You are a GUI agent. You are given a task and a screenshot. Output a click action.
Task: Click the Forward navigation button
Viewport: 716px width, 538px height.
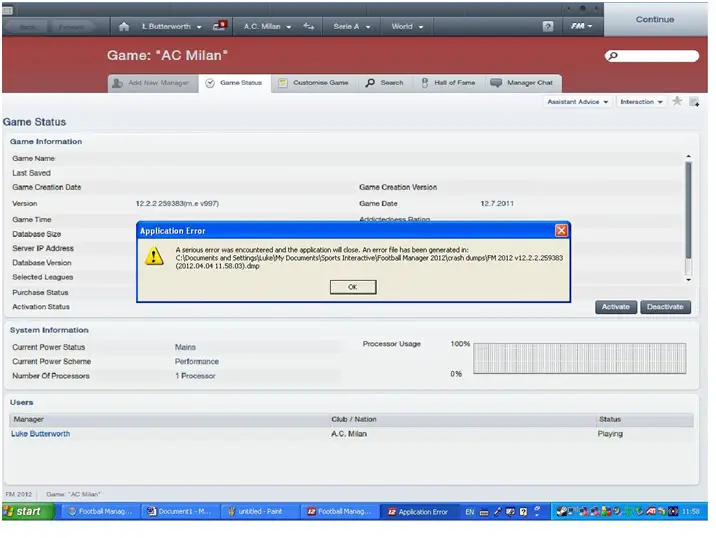72,27
